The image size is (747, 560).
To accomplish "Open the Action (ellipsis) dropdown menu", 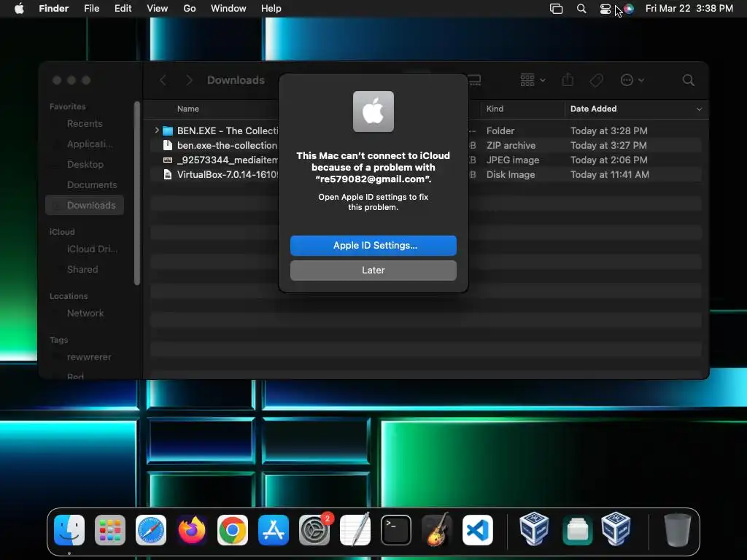I will 632,80.
